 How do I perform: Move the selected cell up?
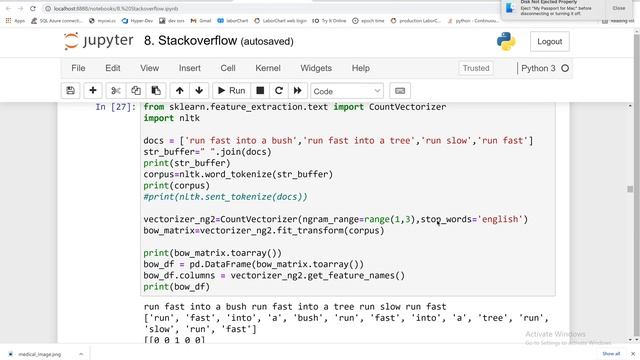pos(180,91)
